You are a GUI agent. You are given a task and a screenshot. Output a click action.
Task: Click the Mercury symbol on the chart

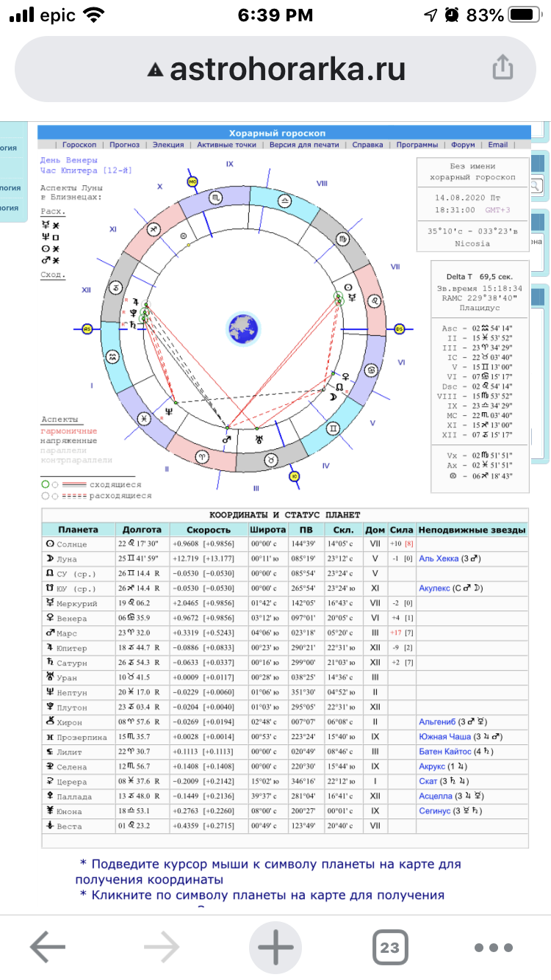click(352, 298)
